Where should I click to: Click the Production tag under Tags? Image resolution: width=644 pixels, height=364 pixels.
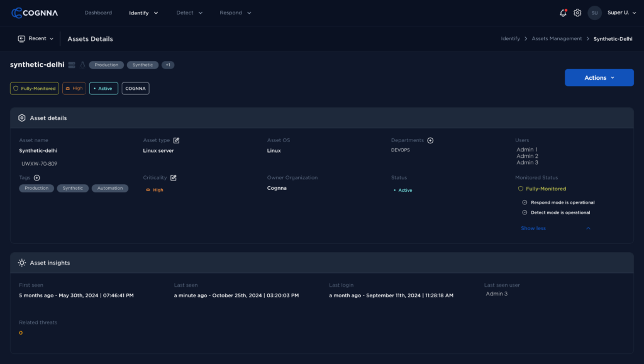36,189
